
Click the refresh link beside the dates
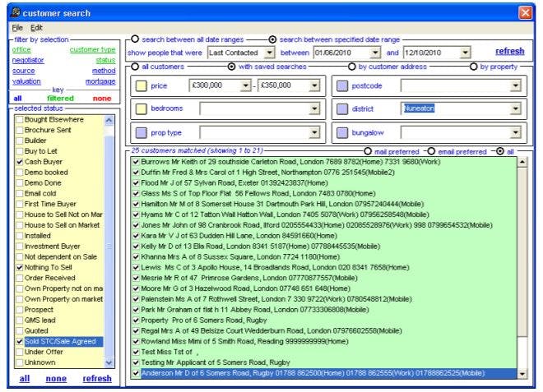pyautogui.click(x=510, y=51)
